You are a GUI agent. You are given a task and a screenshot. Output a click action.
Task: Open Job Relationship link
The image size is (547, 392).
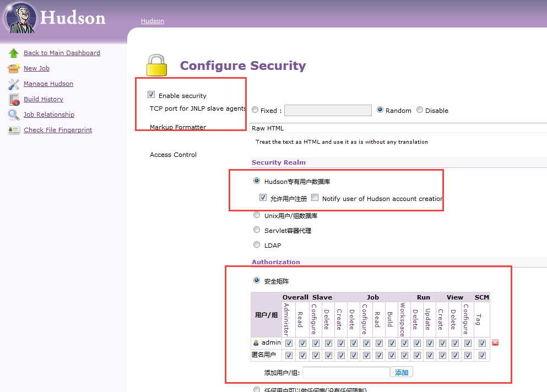49,115
